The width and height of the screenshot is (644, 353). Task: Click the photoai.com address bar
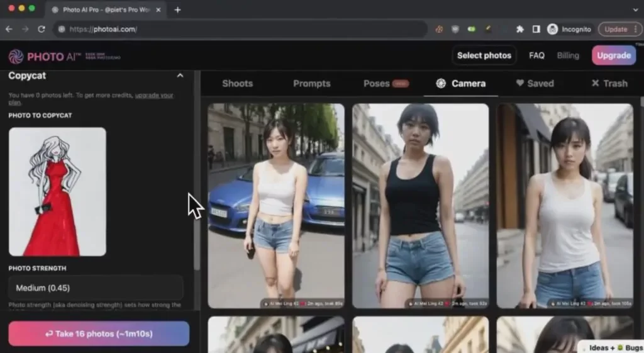point(239,29)
